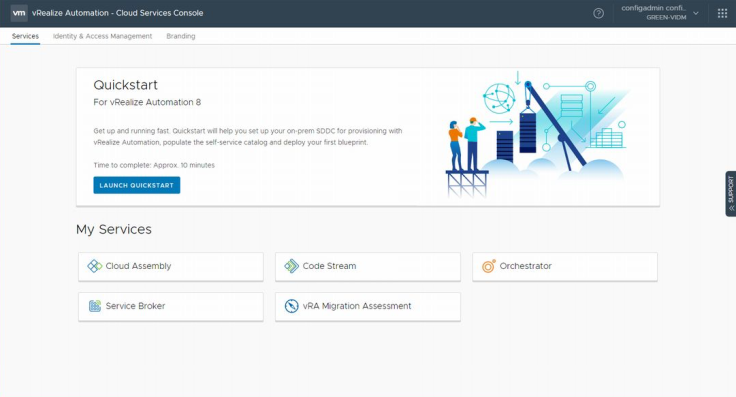The width and height of the screenshot is (736, 397).
Task: Open the Service Broker tile
Action: [x=171, y=306]
